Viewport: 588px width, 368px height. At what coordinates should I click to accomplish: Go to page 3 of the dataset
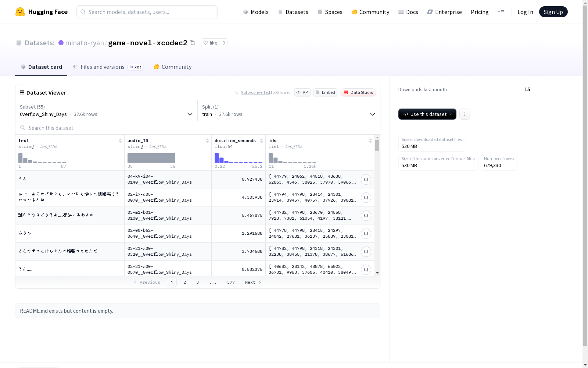[197, 282]
